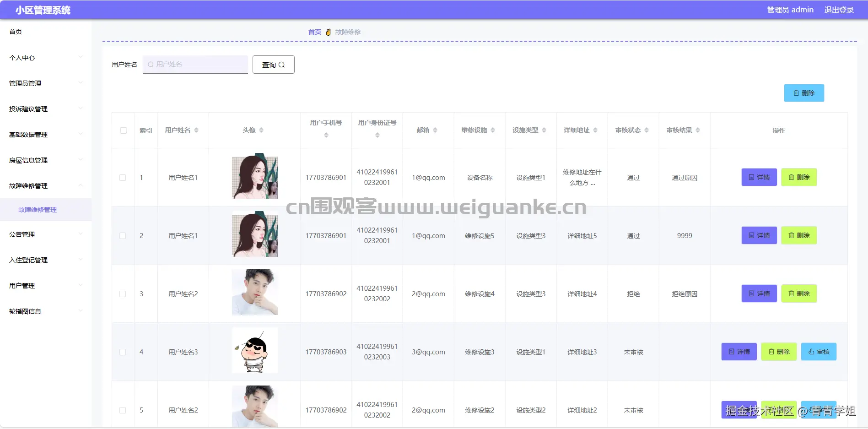Viewport: 868px width, 429px height.
Task: Click the 拒绝原因 result cell
Action: (685, 294)
